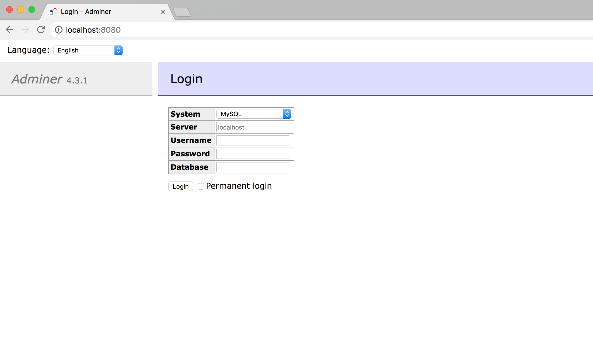Click the browser forward arrow

(x=25, y=30)
